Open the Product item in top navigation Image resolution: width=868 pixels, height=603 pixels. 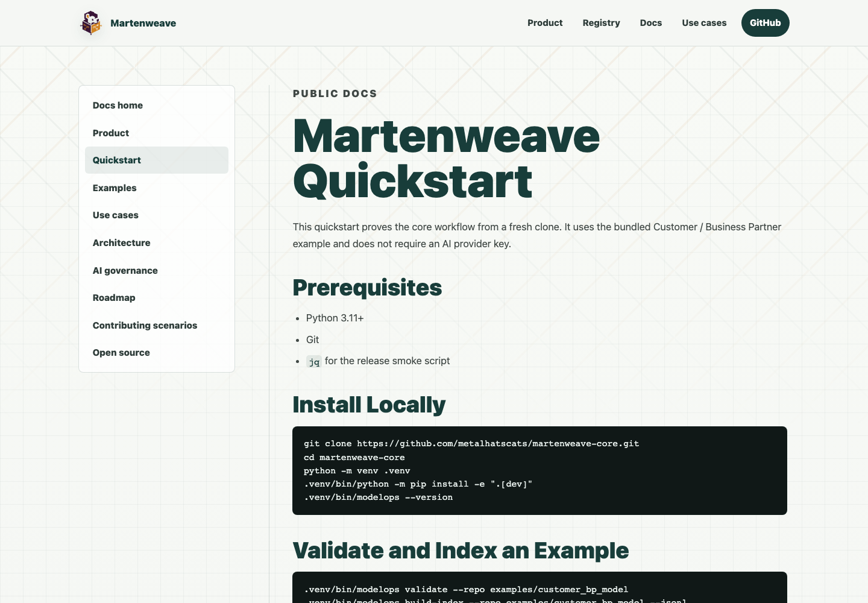coord(545,23)
